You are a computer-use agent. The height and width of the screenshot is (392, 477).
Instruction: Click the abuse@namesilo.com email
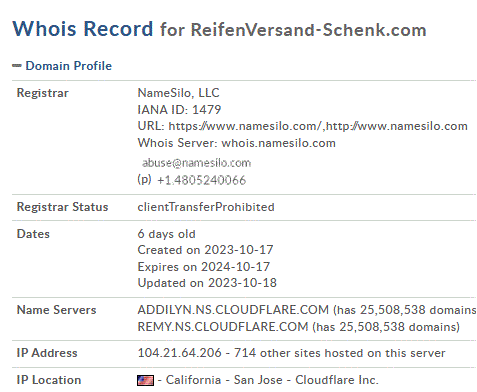tap(196, 163)
